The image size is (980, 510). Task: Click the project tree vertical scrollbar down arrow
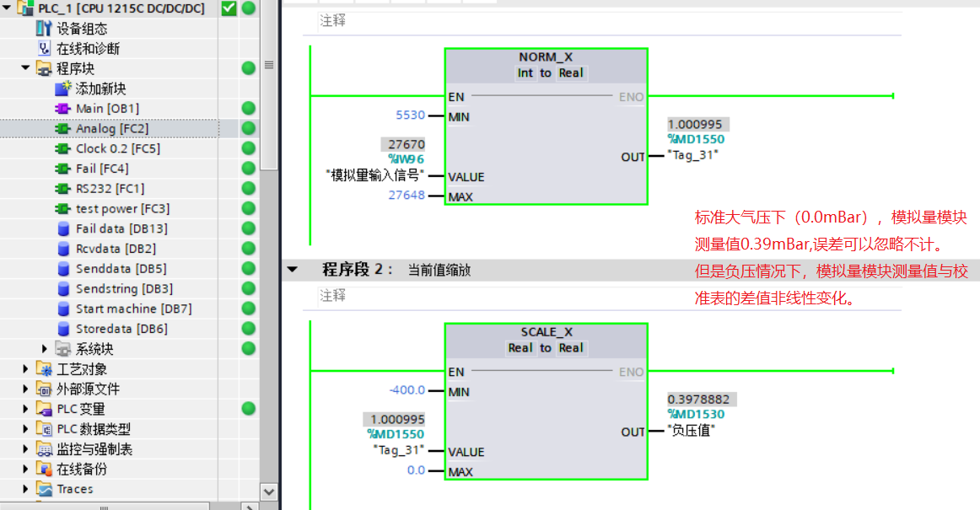point(269,491)
